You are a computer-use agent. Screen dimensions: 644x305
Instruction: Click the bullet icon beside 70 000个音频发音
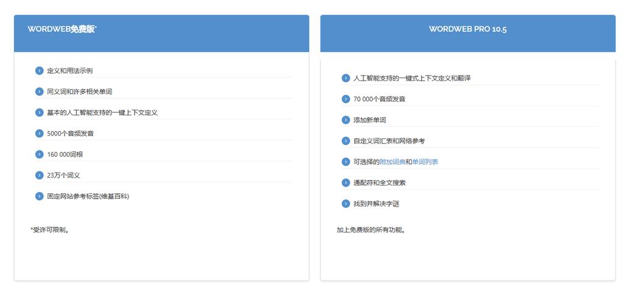click(x=346, y=99)
